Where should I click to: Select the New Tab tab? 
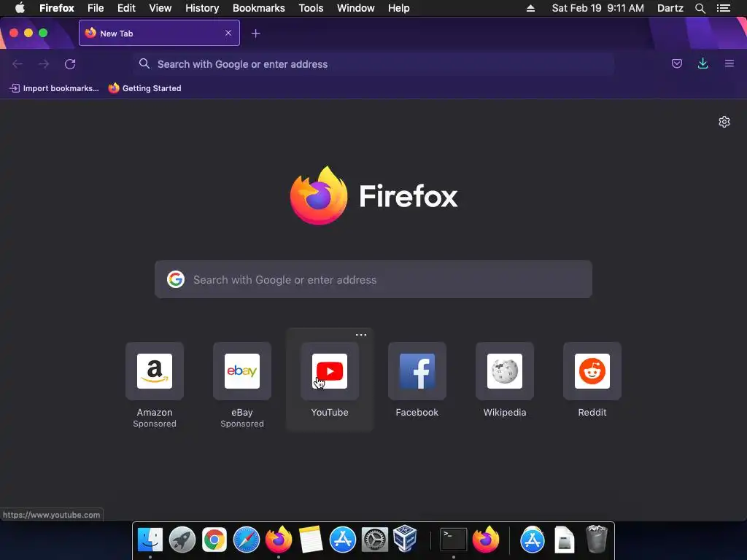tap(159, 33)
